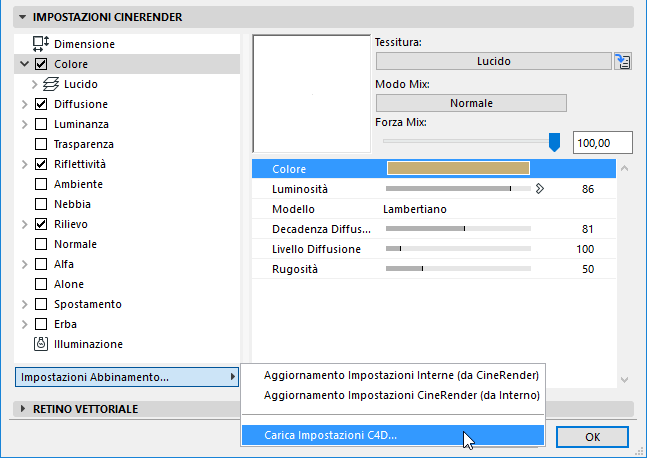Adjust the Luminosità slider bar
Image resolution: width=647 pixels, height=458 pixels.
pos(458,189)
